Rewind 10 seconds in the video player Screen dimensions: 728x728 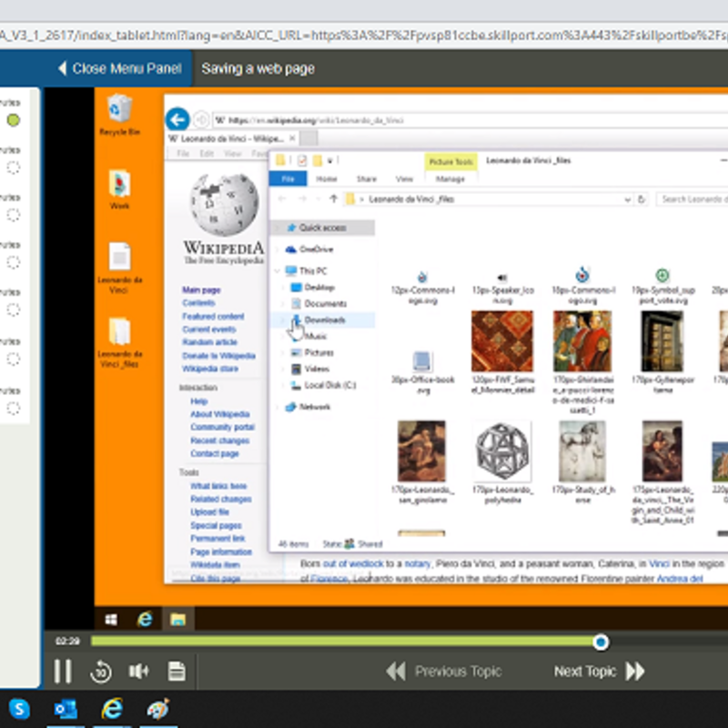pos(101,672)
